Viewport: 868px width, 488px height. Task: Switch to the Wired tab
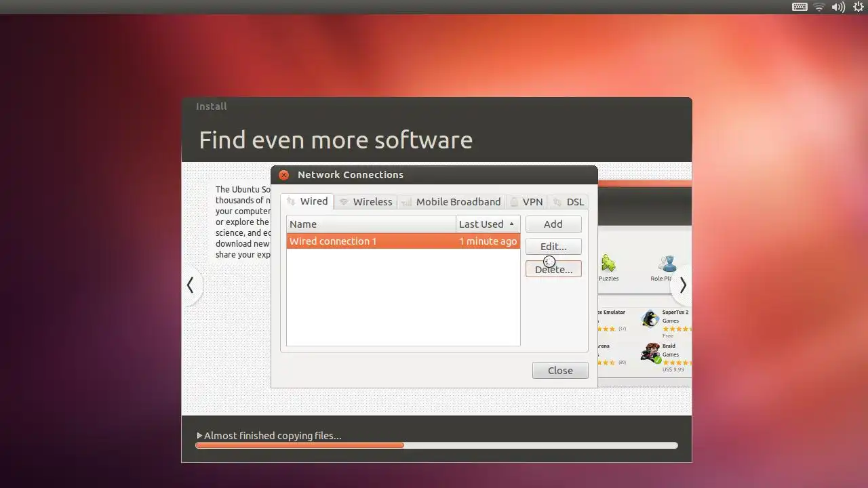pos(307,201)
